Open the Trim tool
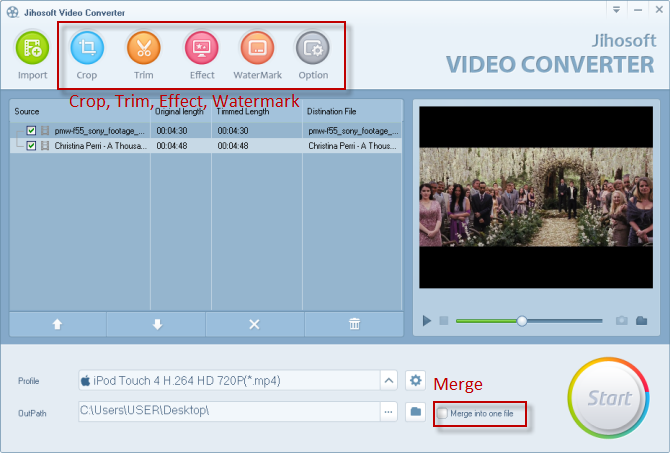 coord(144,48)
